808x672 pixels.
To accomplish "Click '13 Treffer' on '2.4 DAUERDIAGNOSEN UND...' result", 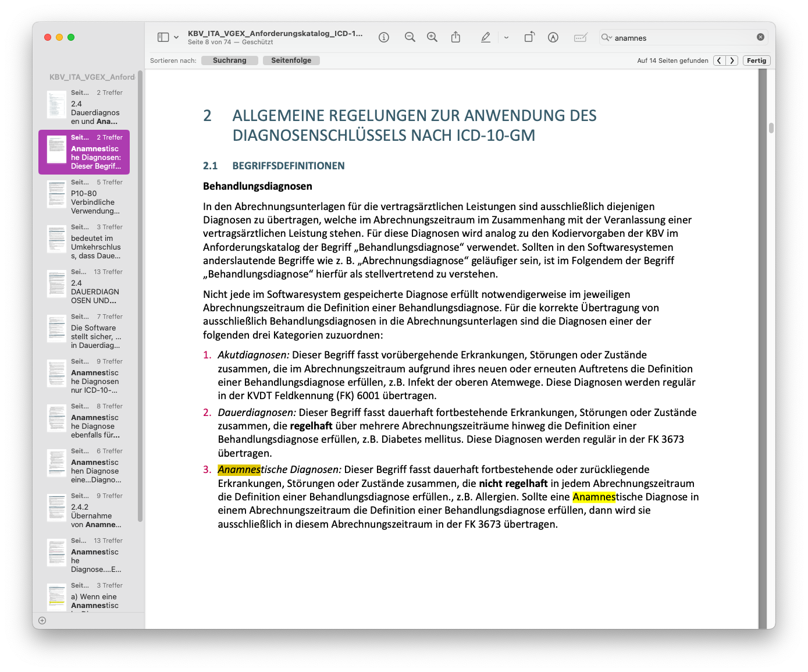I will click(x=108, y=272).
